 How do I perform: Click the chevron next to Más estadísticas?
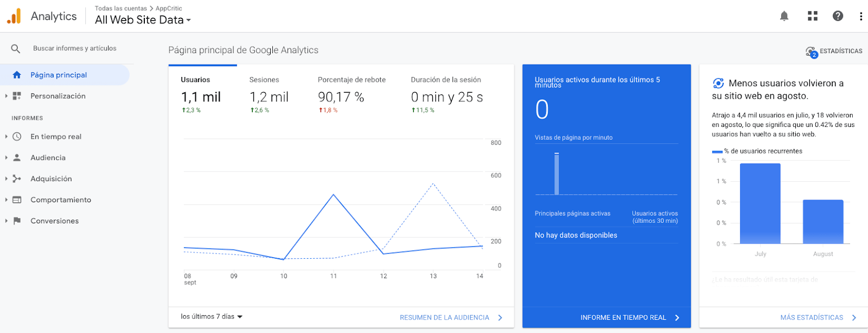(x=854, y=318)
